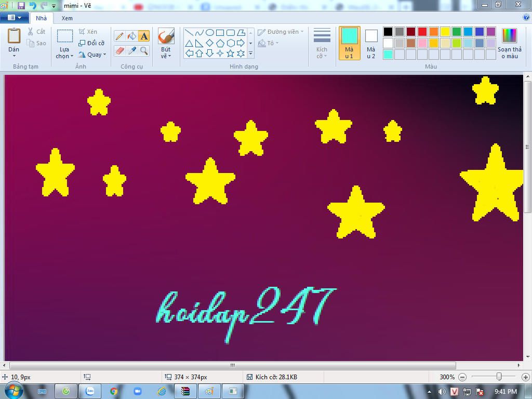Click the Bút vẽ brush icon
The height and width of the screenshot is (399, 532).
coord(166,36)
